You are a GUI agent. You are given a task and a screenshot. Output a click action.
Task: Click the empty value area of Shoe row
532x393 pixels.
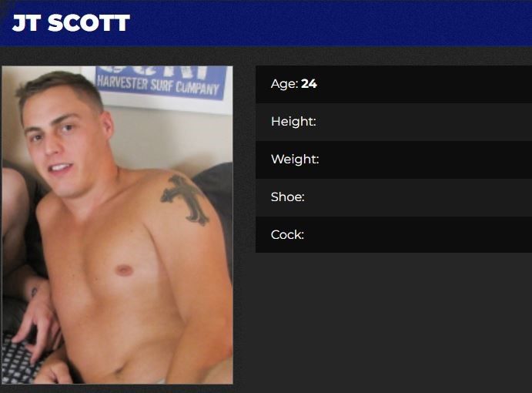click(x=417, y=197)
